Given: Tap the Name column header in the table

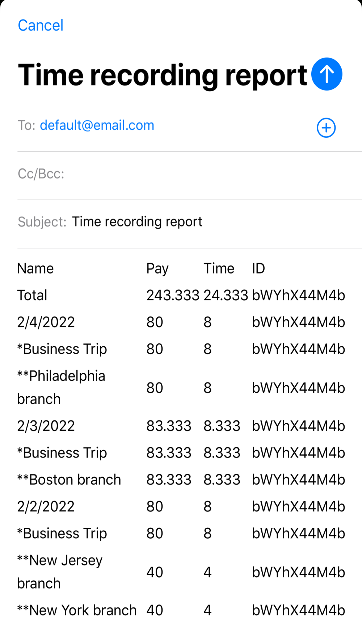Looking at the screenshot, I should [x=35, y=268].
